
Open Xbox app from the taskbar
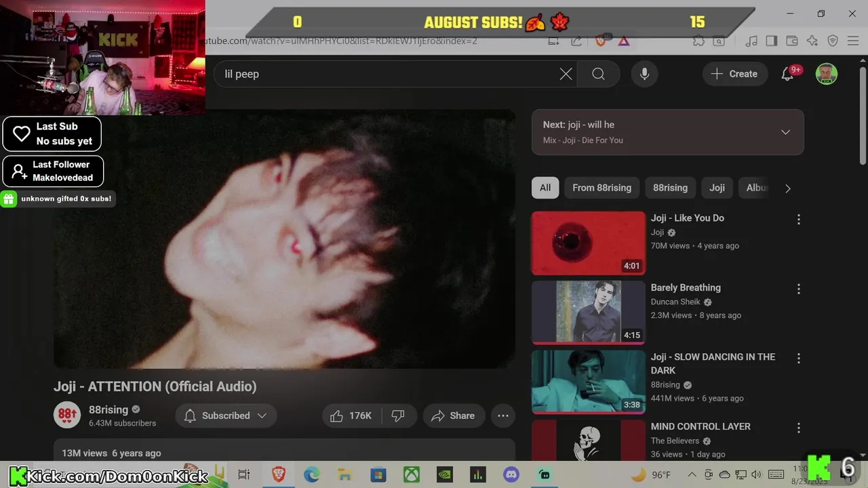(x=412, y=474)
